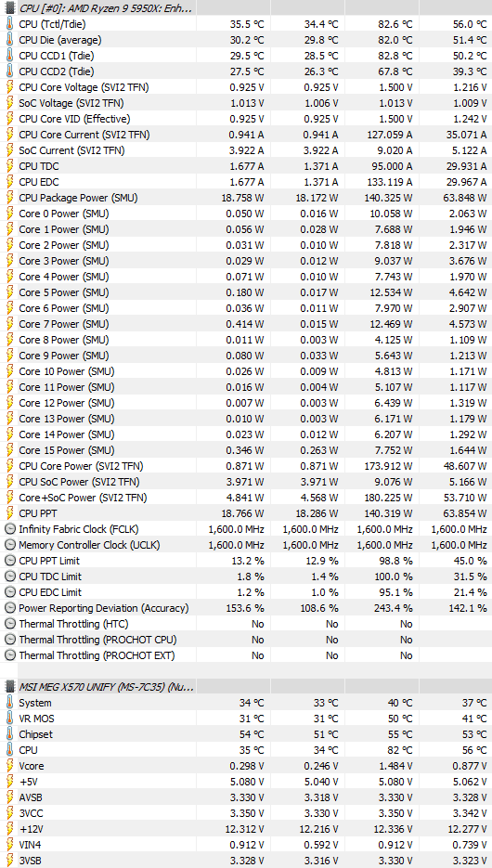492x868 pixels.
Task: Select Thermal Throttling (PROCHOT CPU) label
Action: tap(98, 640)
